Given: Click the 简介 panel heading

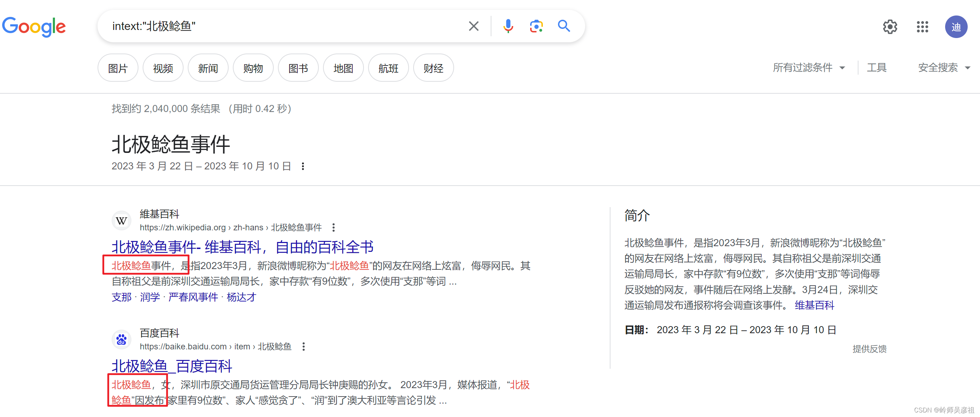Looking at the screenshot, I should click(637, 215).
